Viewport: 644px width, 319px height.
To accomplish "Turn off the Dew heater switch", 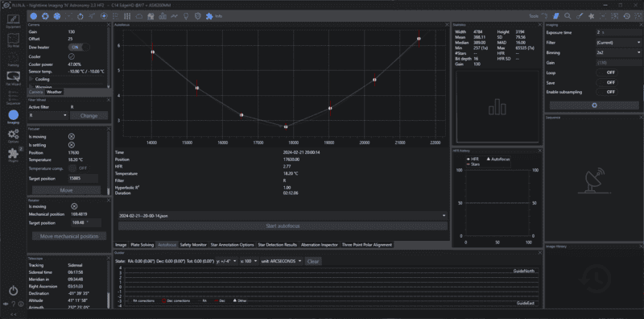I will click(x=78, y=48).
